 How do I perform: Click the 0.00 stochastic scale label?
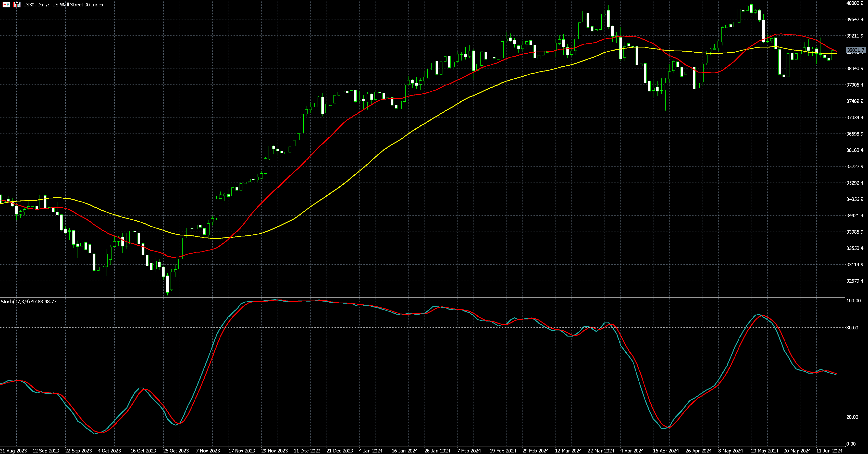coord(851,444)
